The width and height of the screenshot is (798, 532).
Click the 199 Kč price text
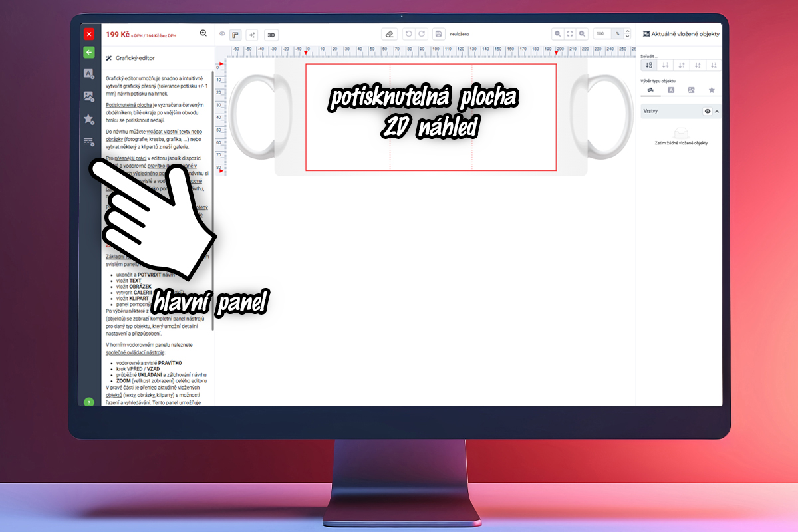117,33
